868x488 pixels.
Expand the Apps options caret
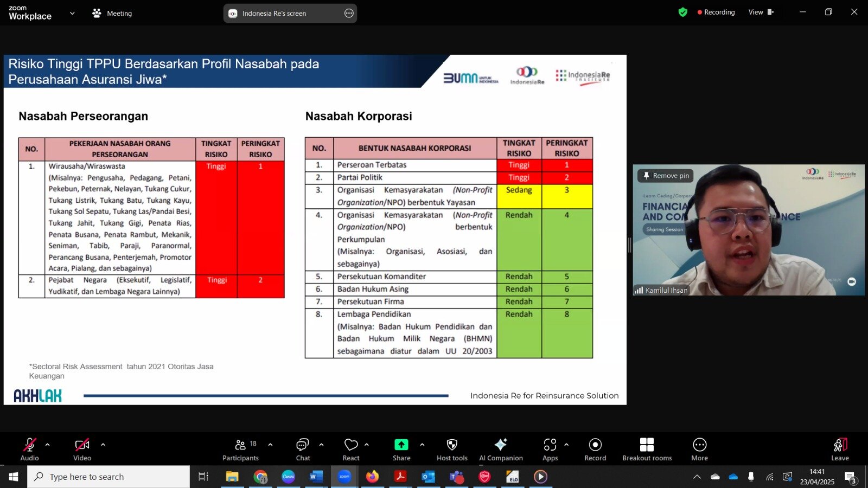(x=566, y=445)
